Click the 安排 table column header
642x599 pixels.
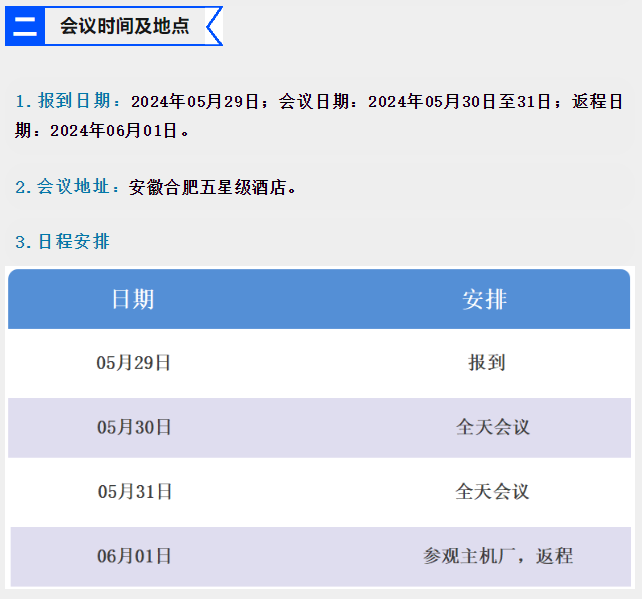[485, 299]
